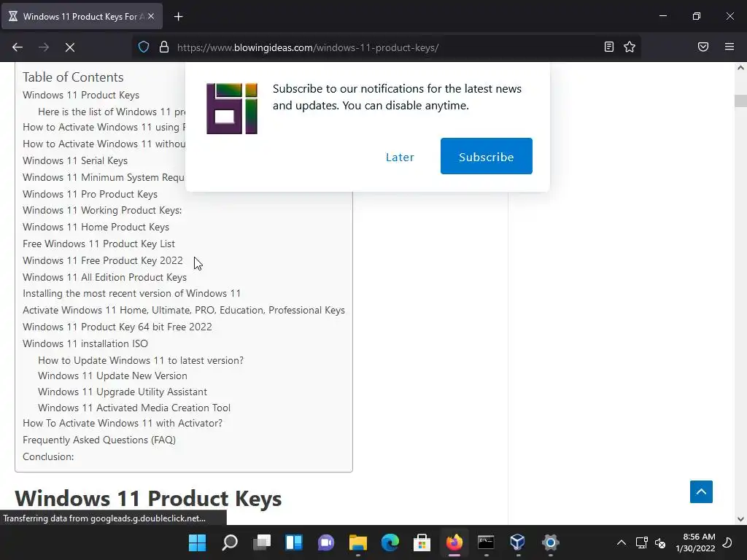Open Activate Windows 11 Home, Ultimate, PRO link
Image resolution: width=747 pixels, height=560 pixels.
tap(183, 310)
